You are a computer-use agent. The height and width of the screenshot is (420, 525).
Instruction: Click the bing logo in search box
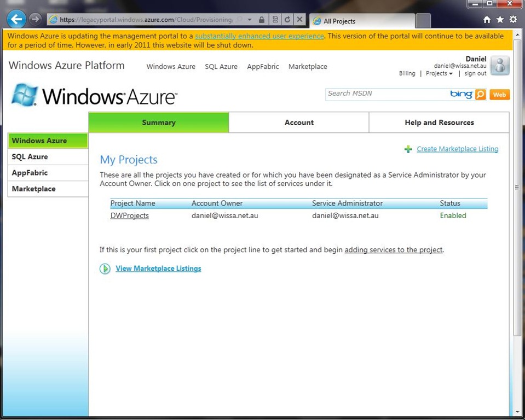point(461,94)
